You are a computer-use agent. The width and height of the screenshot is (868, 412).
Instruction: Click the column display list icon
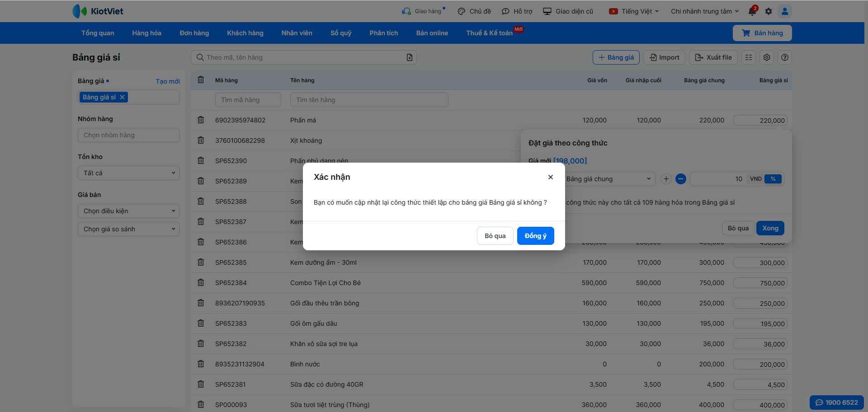coord(749,57)
